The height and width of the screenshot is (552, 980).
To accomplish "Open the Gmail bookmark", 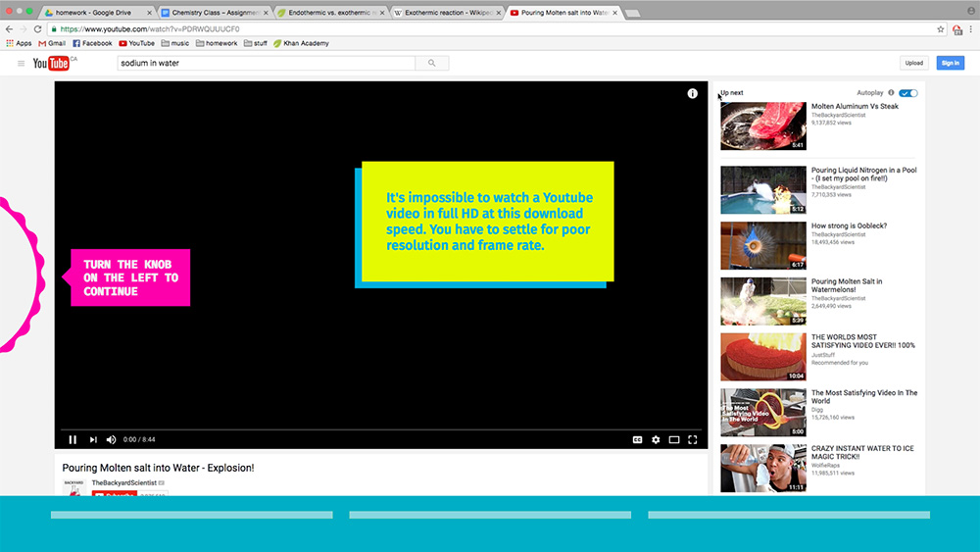I will coord(52,43).
